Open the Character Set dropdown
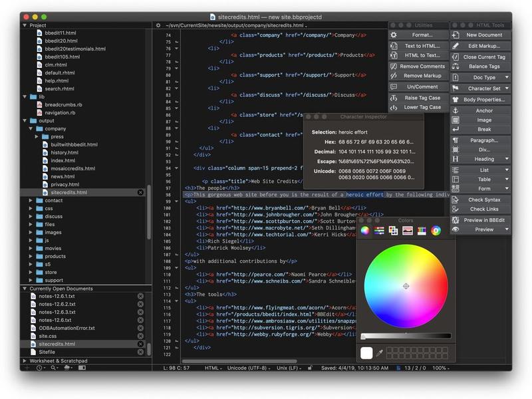This screenshot has height=399, width=532. [x=480, y=88]
